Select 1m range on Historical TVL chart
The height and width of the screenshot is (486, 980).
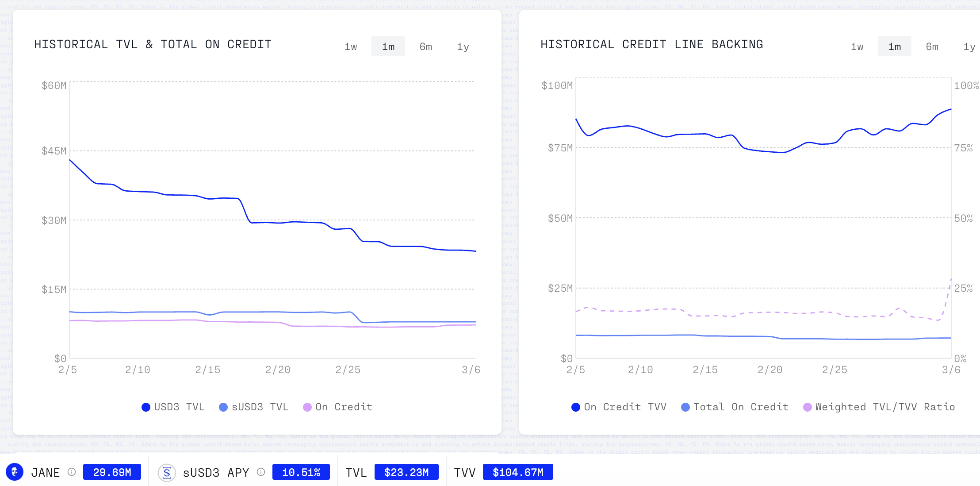[388, 46]
